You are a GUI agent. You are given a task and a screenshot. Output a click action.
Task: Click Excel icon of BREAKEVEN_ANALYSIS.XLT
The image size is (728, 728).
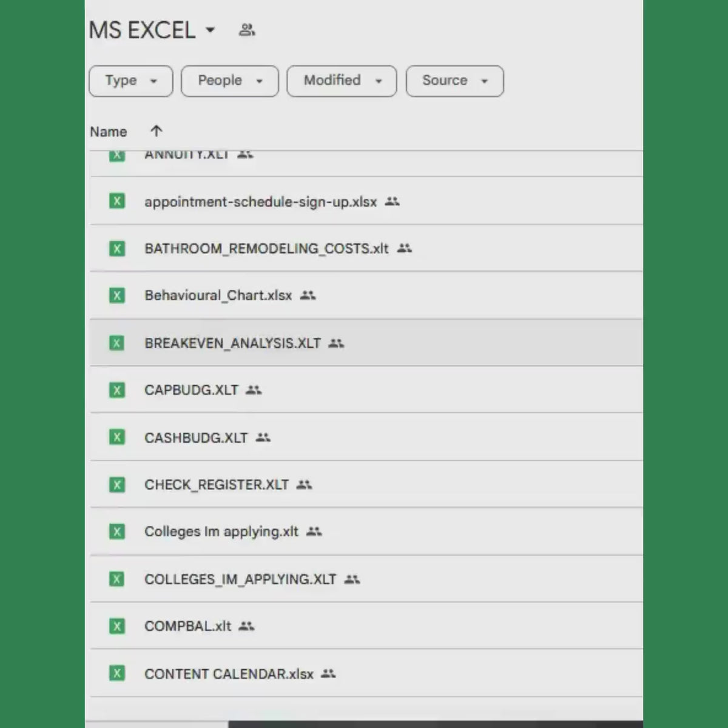(117, 343)
